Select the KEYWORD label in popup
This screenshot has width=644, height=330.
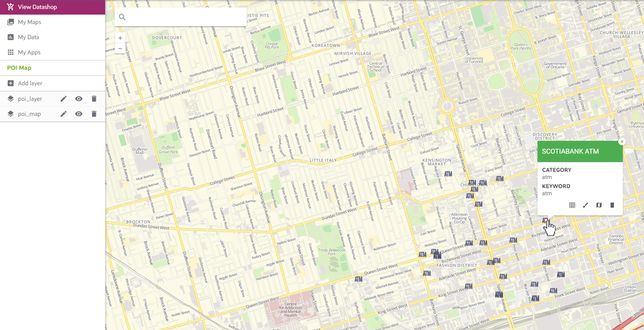point(556,186)
